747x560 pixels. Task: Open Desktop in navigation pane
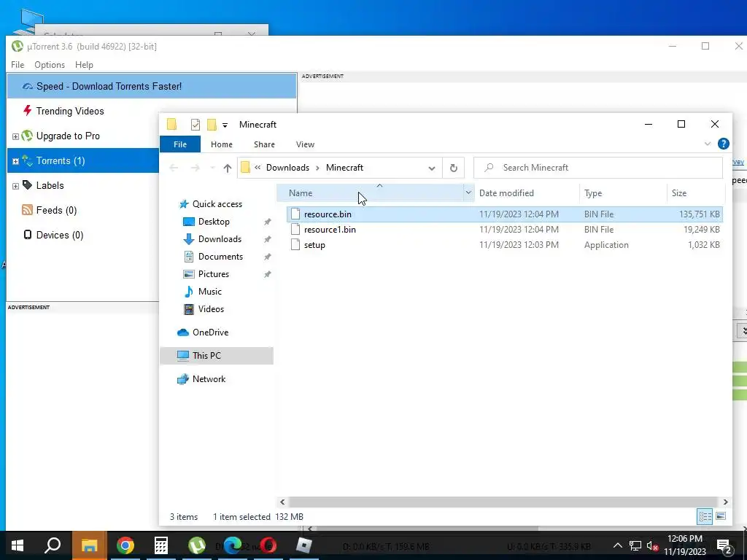[214, 222]
